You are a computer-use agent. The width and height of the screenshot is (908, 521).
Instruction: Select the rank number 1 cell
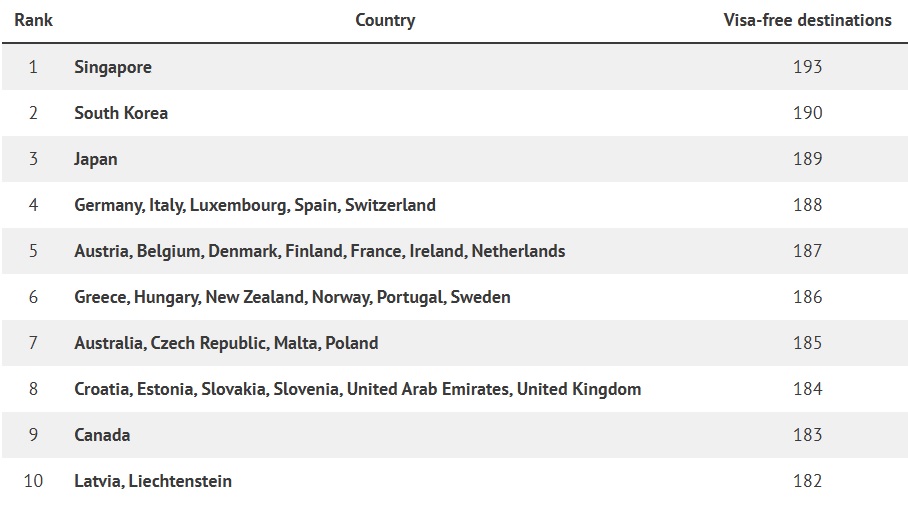coord(33,67)
